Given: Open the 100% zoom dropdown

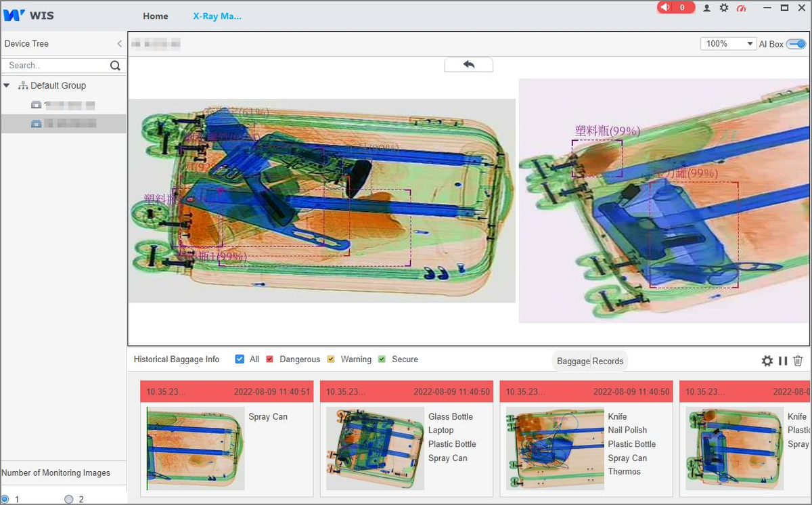Looking at the screenshot, I should click(x=728, y=43).
